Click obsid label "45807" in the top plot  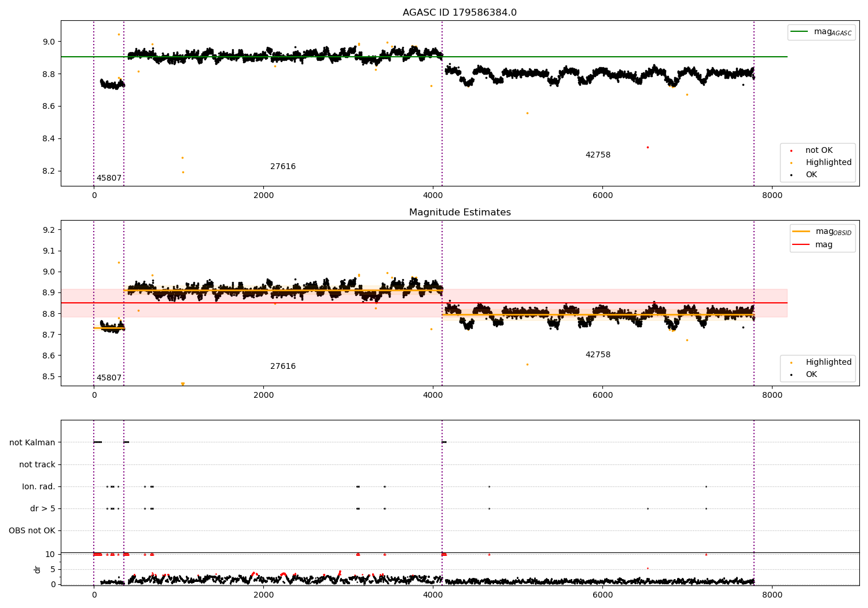click(109, 178)
